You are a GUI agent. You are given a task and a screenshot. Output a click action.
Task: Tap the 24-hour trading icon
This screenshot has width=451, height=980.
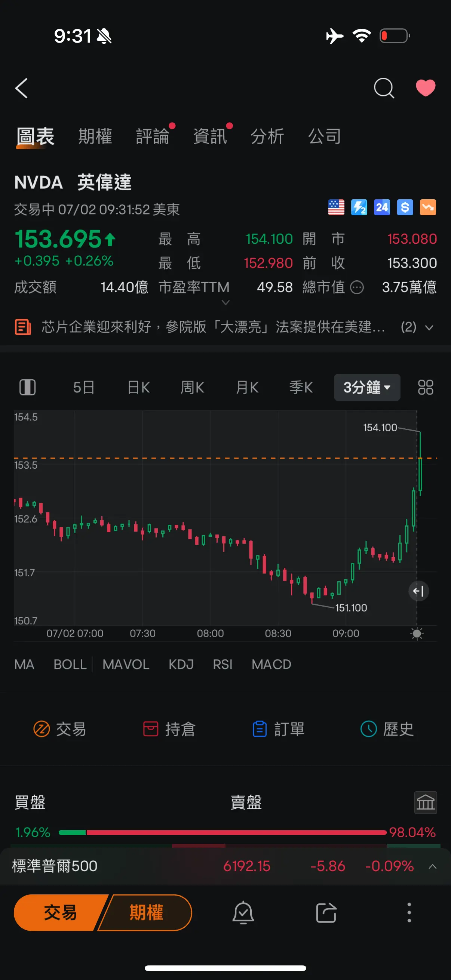(382, 207)
